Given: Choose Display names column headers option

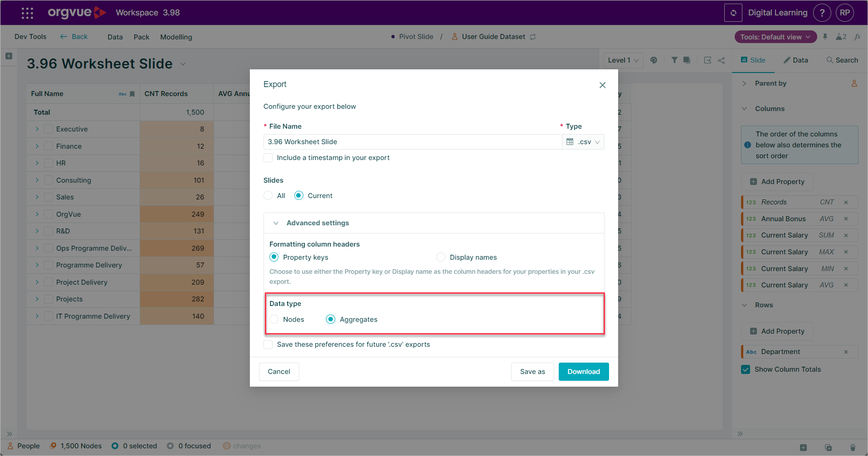Looking at the screenshot, I should (x=441, y=257).
